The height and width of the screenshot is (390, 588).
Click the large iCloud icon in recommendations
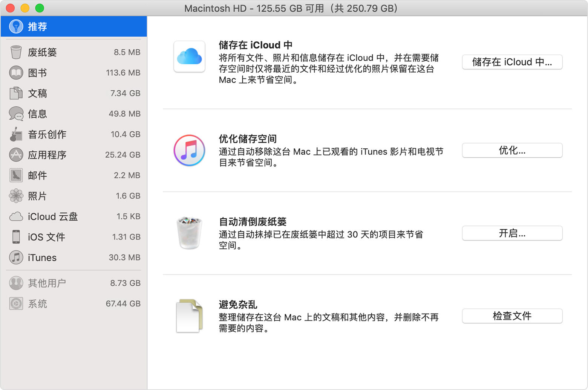coord(189,56)
